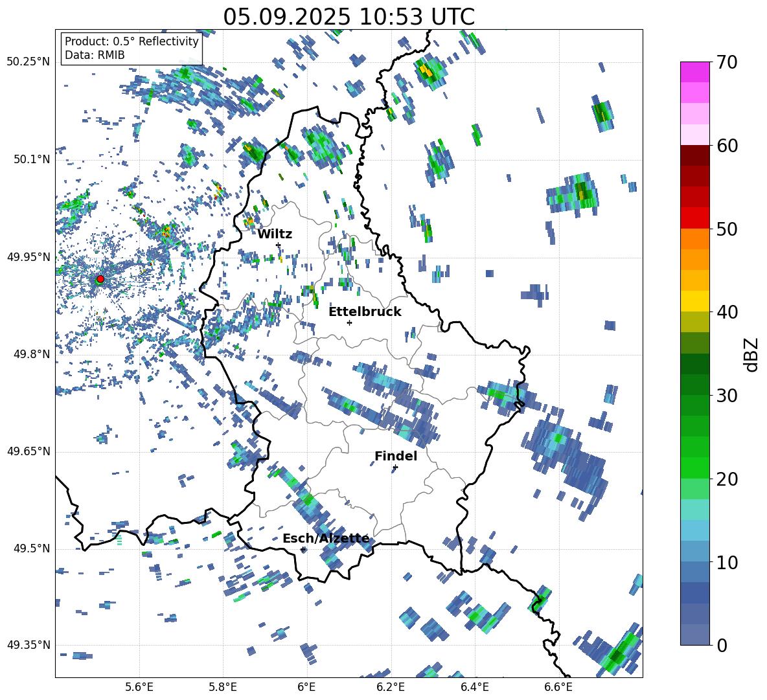Viewport: 767px width, 700px height.
Task: Click the Wiltz city label
Action: 275,234
